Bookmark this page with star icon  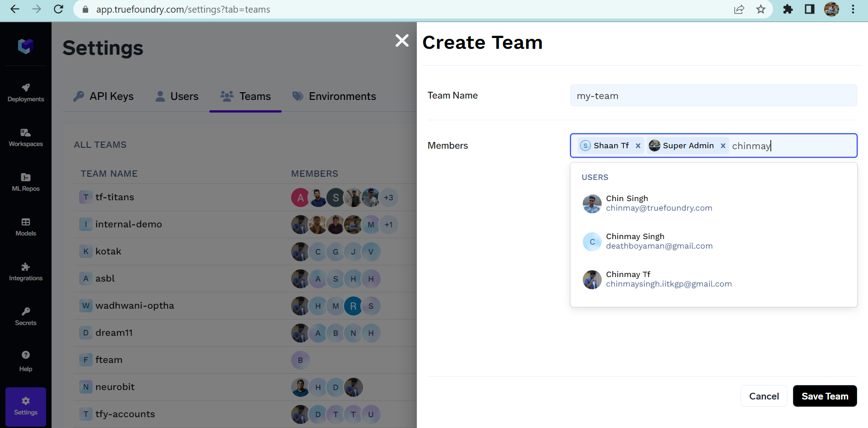click(761, 9)
